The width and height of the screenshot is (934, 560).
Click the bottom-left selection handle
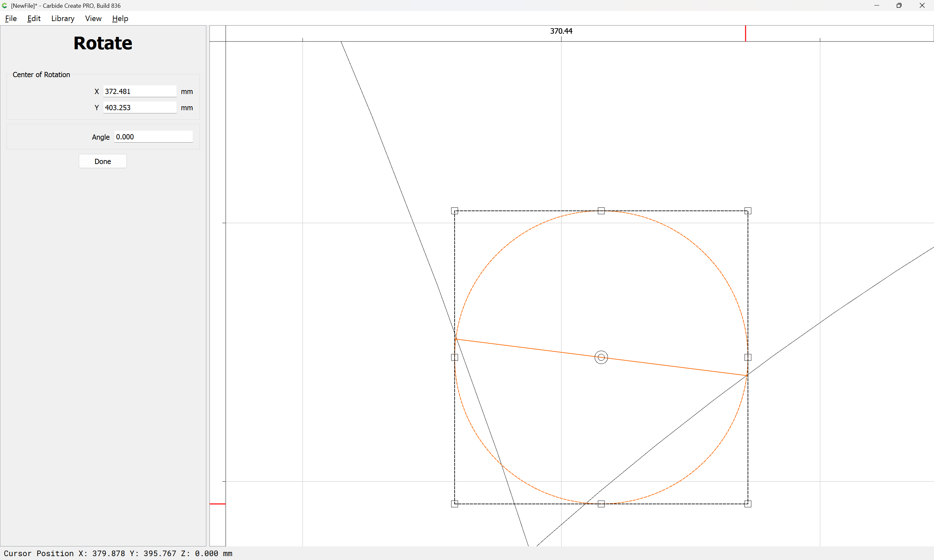pos(455,503)
